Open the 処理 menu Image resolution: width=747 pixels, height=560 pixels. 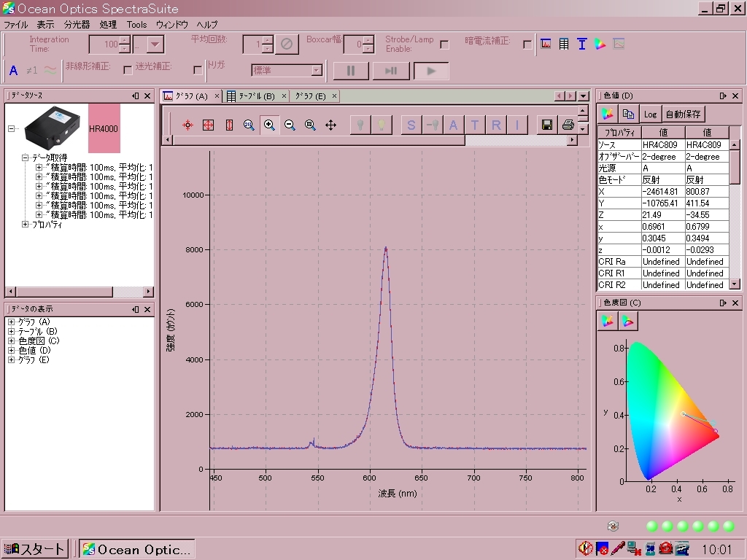coord(108,25)
